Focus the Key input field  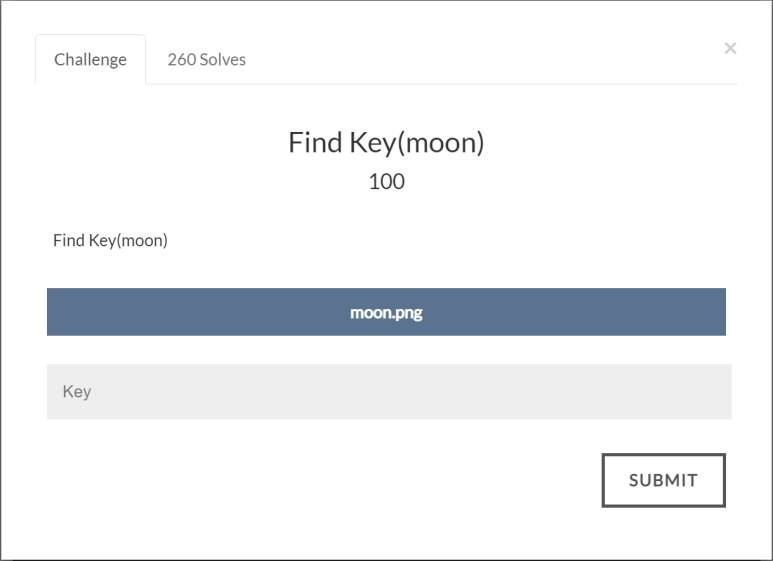coord(389,392)
